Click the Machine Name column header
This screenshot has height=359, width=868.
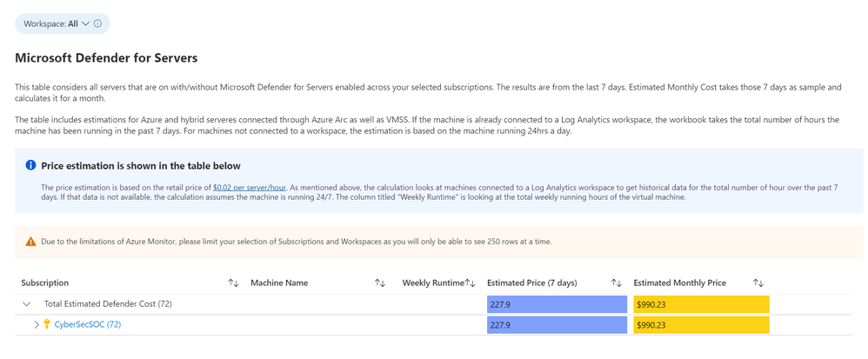pos(279,283)
